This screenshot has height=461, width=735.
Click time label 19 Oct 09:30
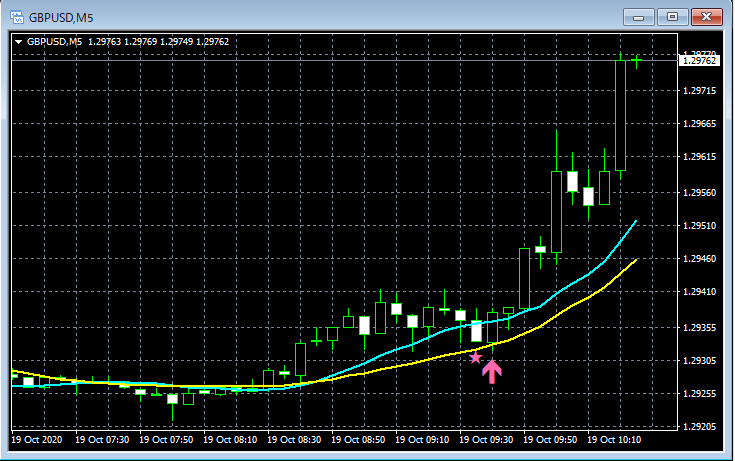tap(486, 440)
